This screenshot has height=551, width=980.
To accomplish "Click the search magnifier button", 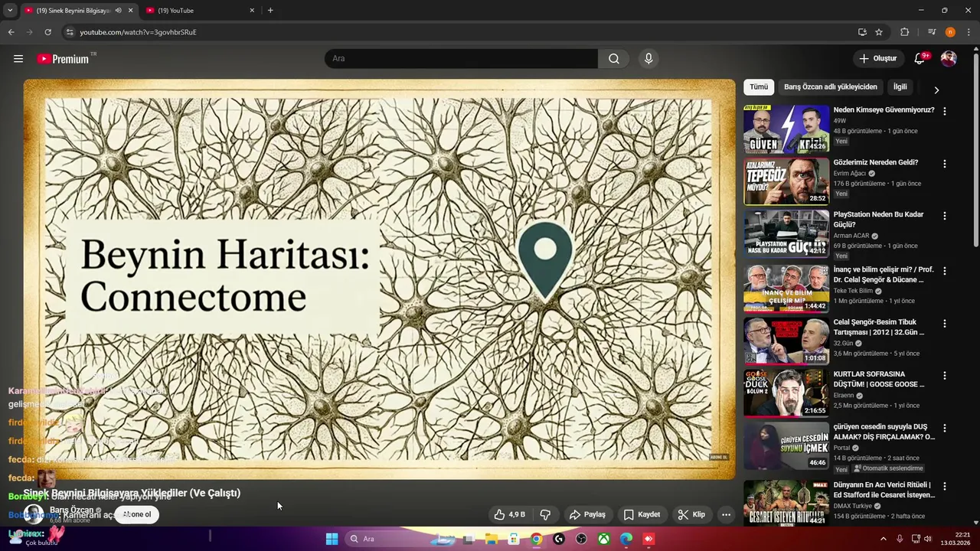I will coord(614,59).
